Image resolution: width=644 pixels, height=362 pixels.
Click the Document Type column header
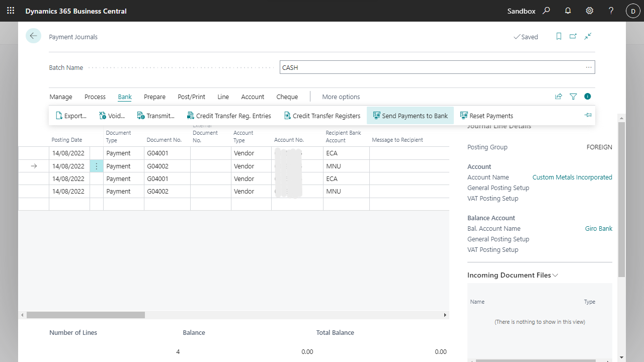[119, 136]
